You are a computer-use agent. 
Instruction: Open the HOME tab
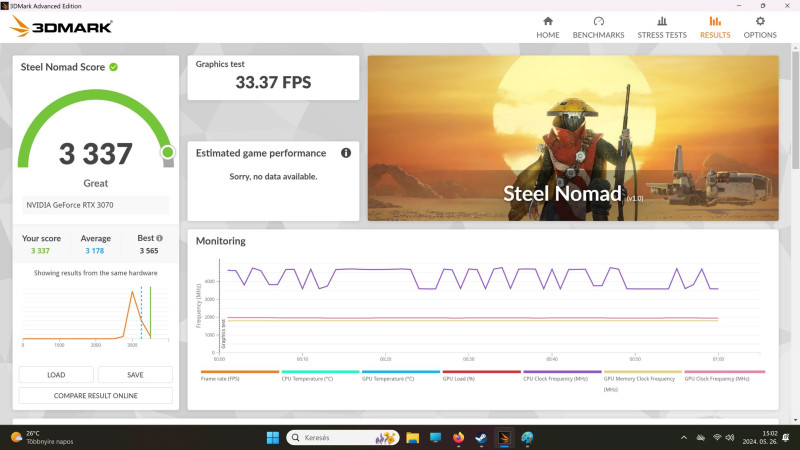(547, 28)
